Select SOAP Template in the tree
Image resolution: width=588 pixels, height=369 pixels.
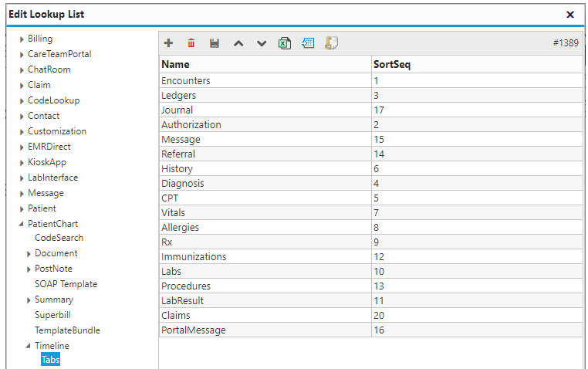tap(66, 284)
